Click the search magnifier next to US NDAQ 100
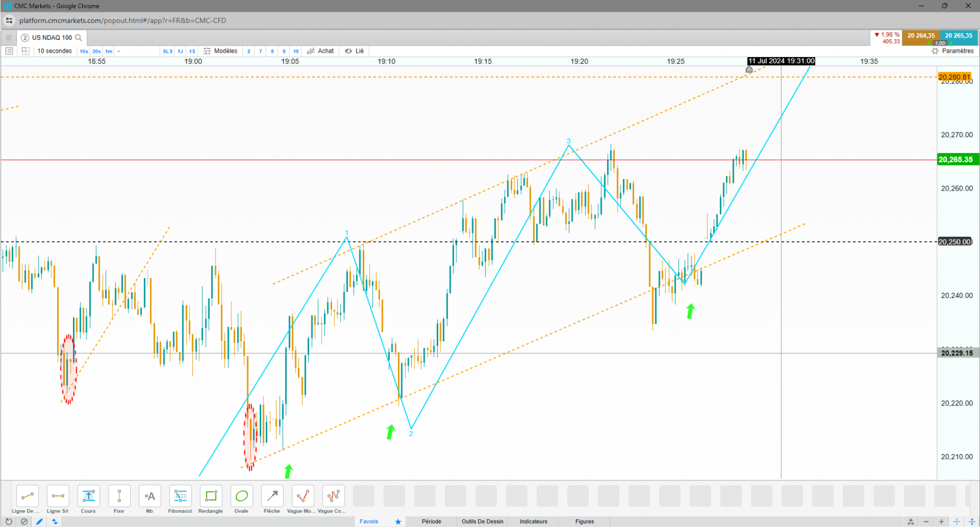This screenshot has height=527, width=980. (78, 38)
